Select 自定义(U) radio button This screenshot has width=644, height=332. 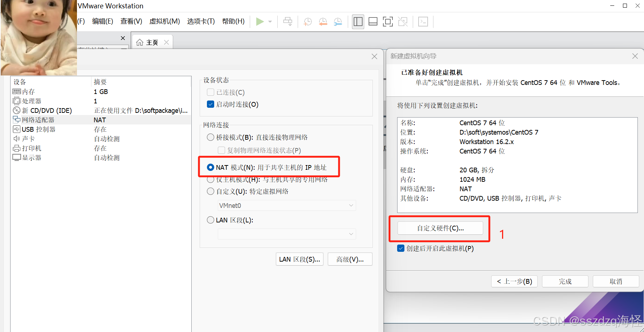click(x=211, y=191)
